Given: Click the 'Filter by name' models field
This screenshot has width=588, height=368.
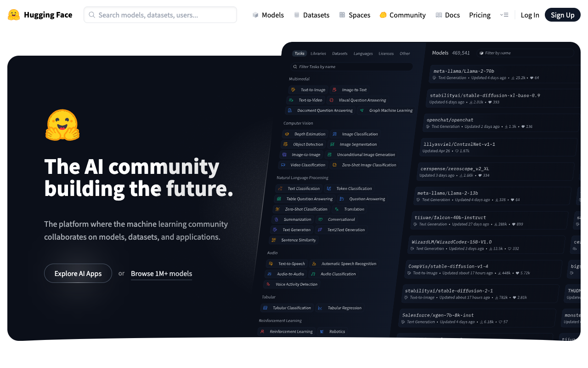Looking at the screenshot, I should [525, 53].
